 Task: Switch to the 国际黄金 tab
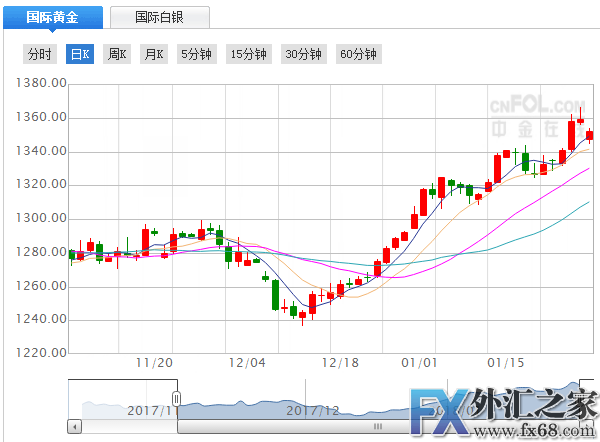pos(50,17)
